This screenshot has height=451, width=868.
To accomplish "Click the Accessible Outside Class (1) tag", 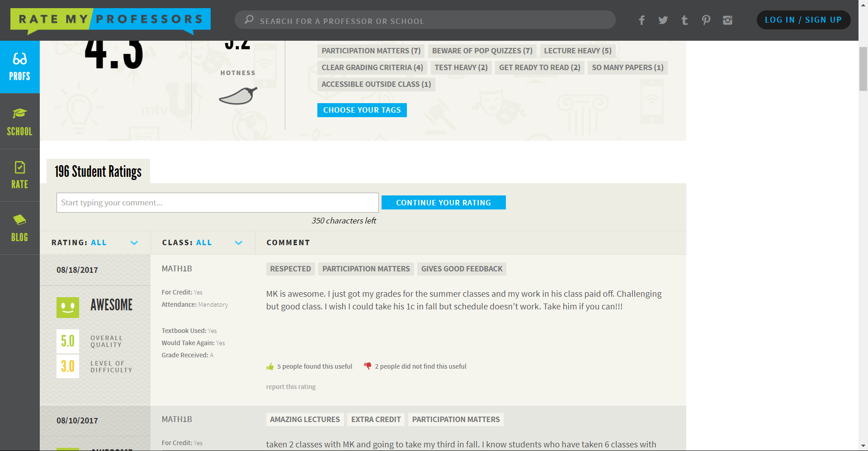I will point(376,84).
